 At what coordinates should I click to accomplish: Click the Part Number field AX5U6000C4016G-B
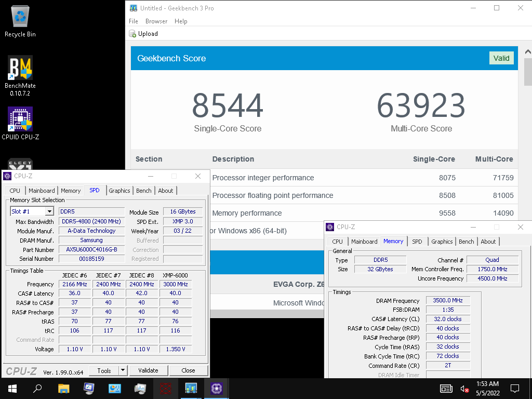click(x=91, y=249)
